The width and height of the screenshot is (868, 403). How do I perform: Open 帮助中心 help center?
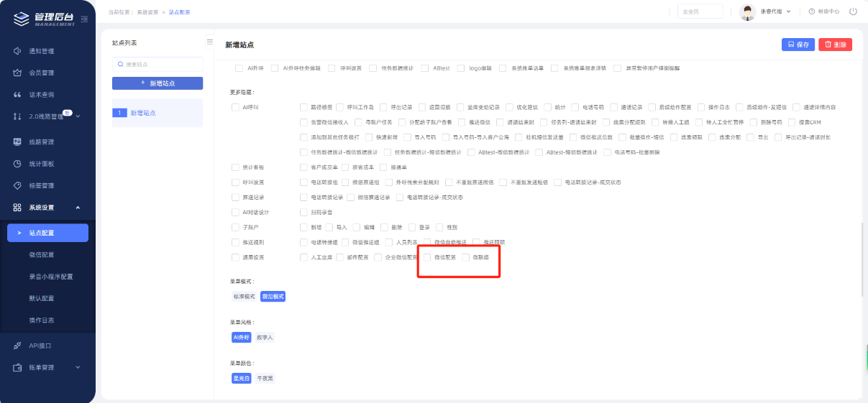pos(823,11)
